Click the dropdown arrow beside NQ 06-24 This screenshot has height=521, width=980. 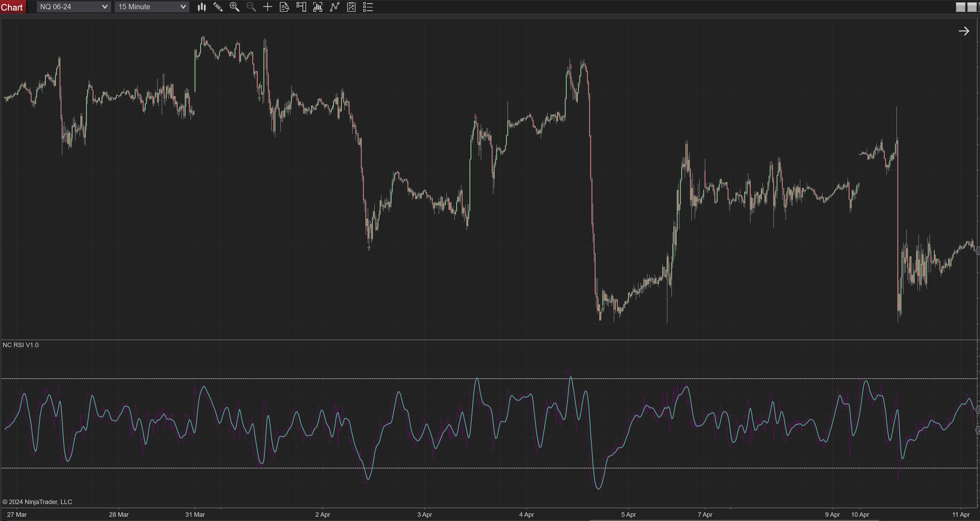click(105, 7)
